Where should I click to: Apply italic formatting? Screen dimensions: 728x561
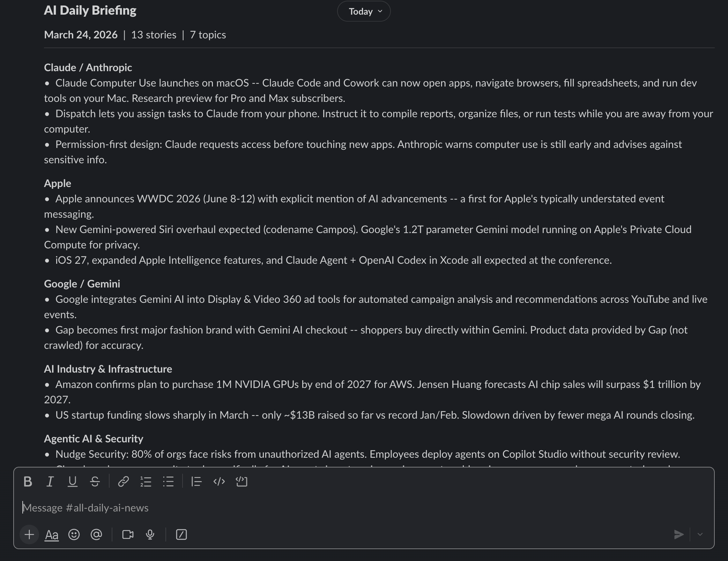click(50, 482)
